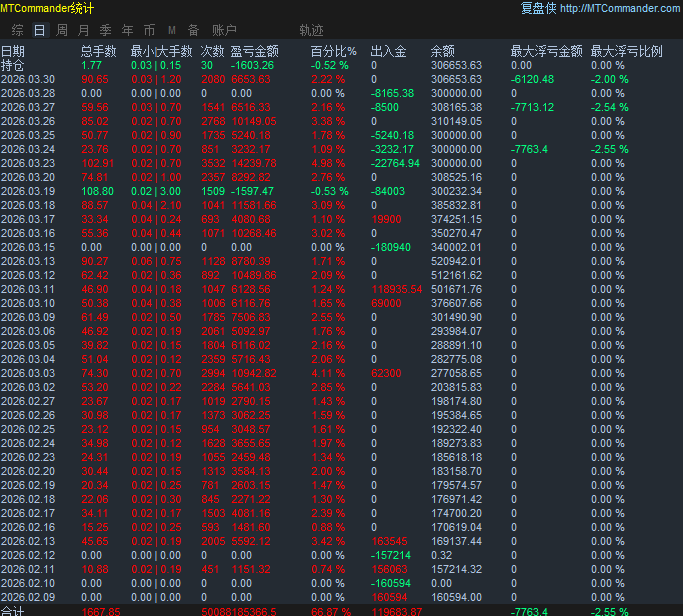683x616 pixels.
Task: Click balance 189273.83 on 2026.02.24
Action: click(456, 443)
